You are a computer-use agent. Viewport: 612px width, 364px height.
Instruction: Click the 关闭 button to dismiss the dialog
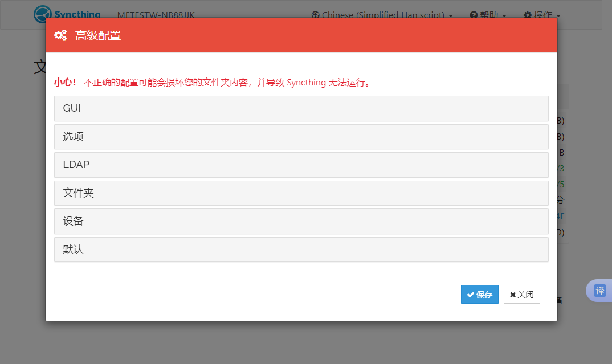(x=521, y=294)
